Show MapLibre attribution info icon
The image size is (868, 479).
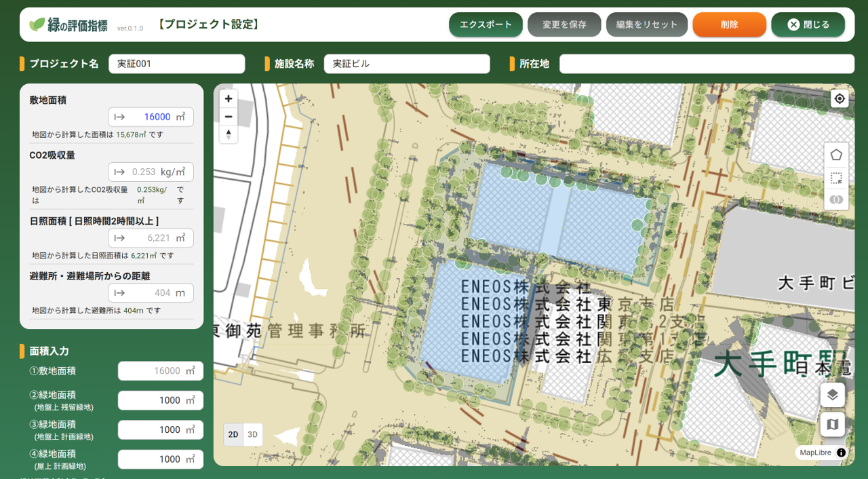tap(841, 453)
